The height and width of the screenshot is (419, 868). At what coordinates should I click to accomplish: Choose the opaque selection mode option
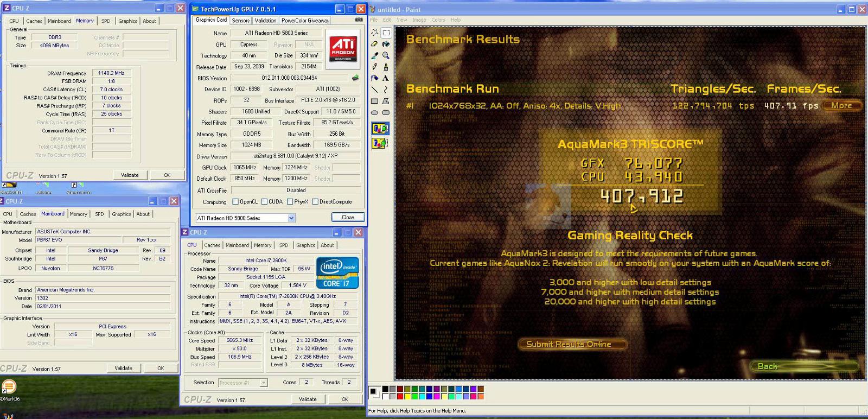pyautogui.click(x=380, y=129)
